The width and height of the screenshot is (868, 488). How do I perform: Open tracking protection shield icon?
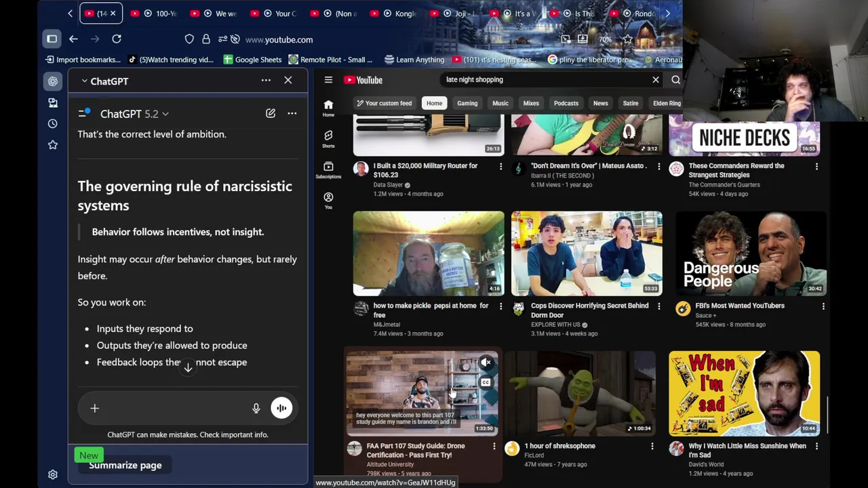pos(189,39)
